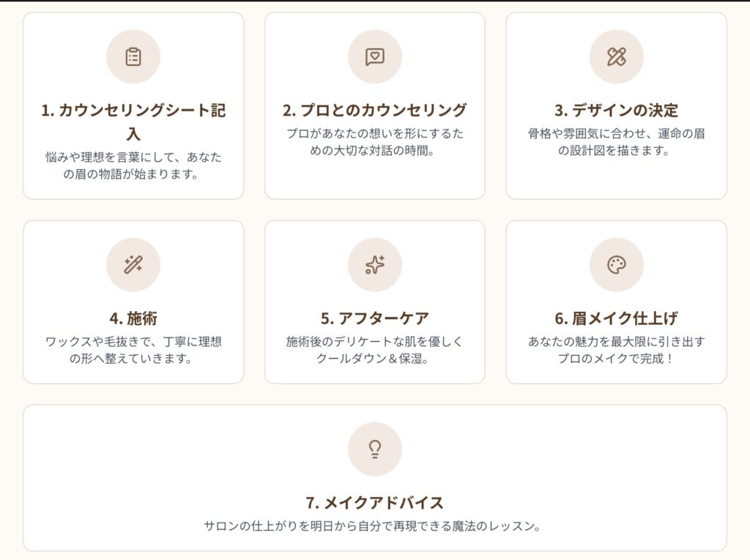750x560 pixels.
Task: Click the description サロンの仕上がりを明日から
Action: tap(373, 526)
